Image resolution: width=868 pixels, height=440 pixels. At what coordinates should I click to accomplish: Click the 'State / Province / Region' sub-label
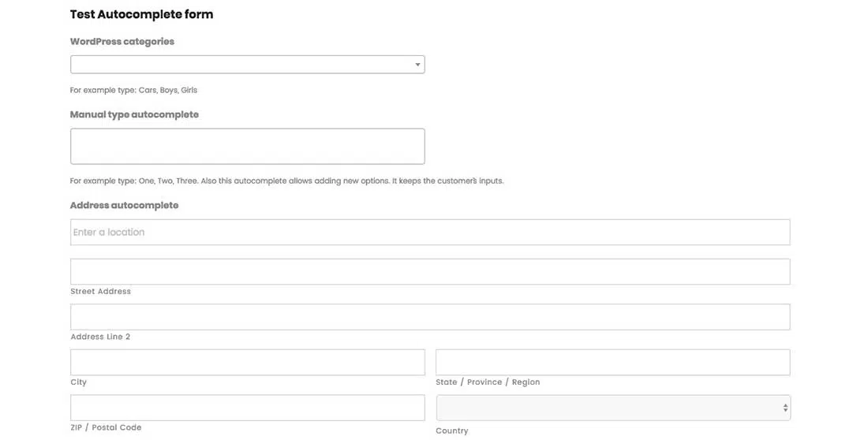click(x=488, y=382)
